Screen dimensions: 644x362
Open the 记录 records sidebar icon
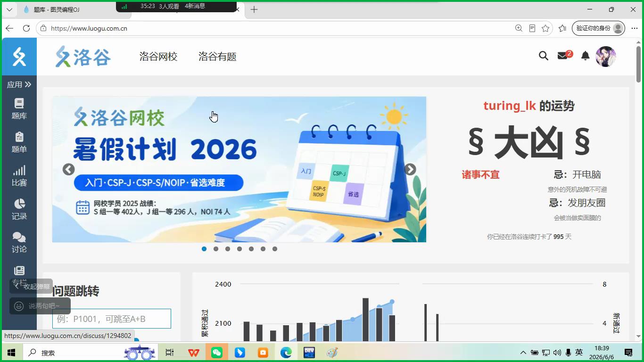(x=19, y=209)
